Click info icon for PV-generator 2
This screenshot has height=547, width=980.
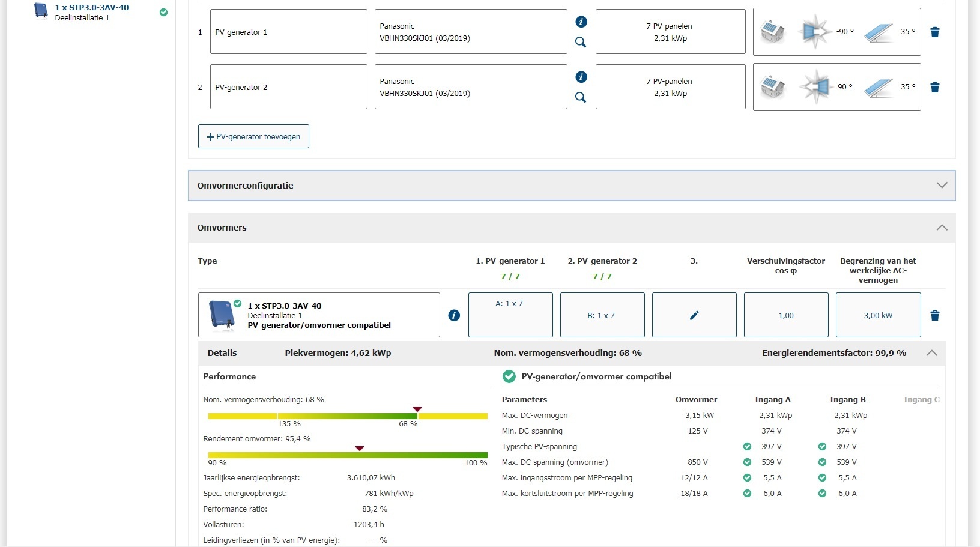click(x=581, y=77)
